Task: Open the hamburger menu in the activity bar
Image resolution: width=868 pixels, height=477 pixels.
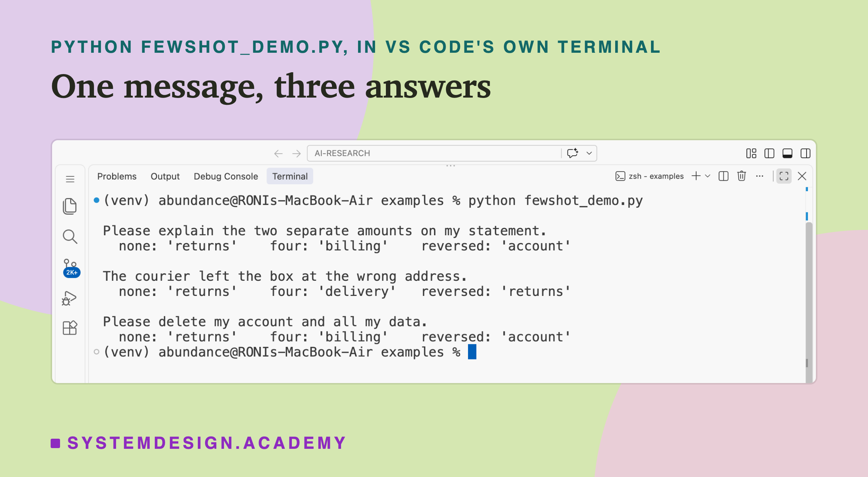Action: (70, 179)
